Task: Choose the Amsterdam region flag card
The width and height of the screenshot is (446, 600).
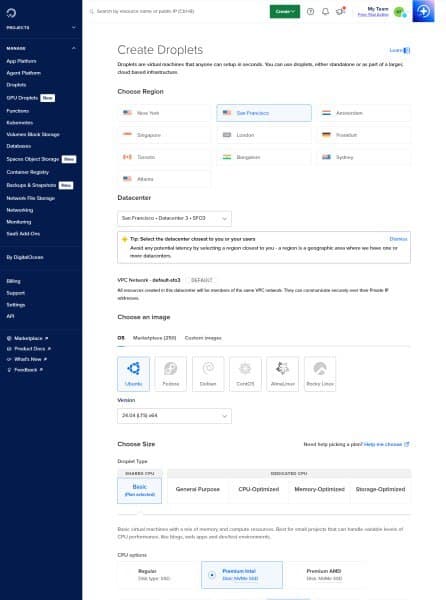Action: (x=364, y=113)
